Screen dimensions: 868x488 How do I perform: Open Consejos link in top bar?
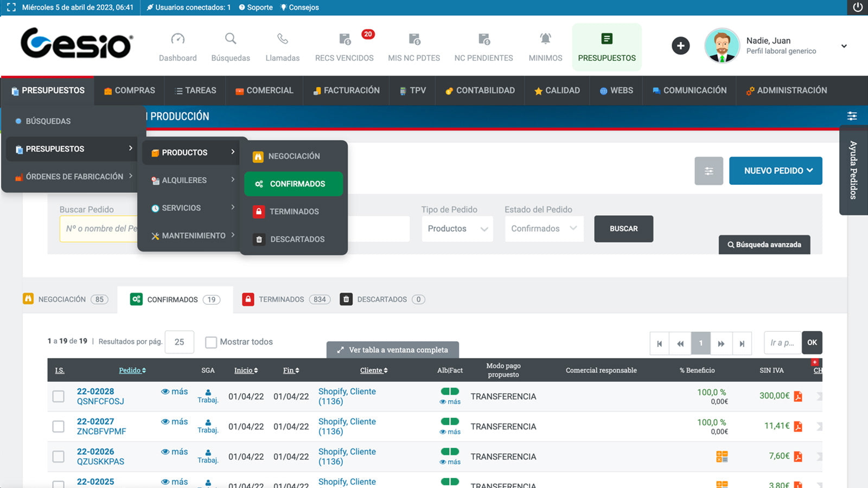coord(299,7)
